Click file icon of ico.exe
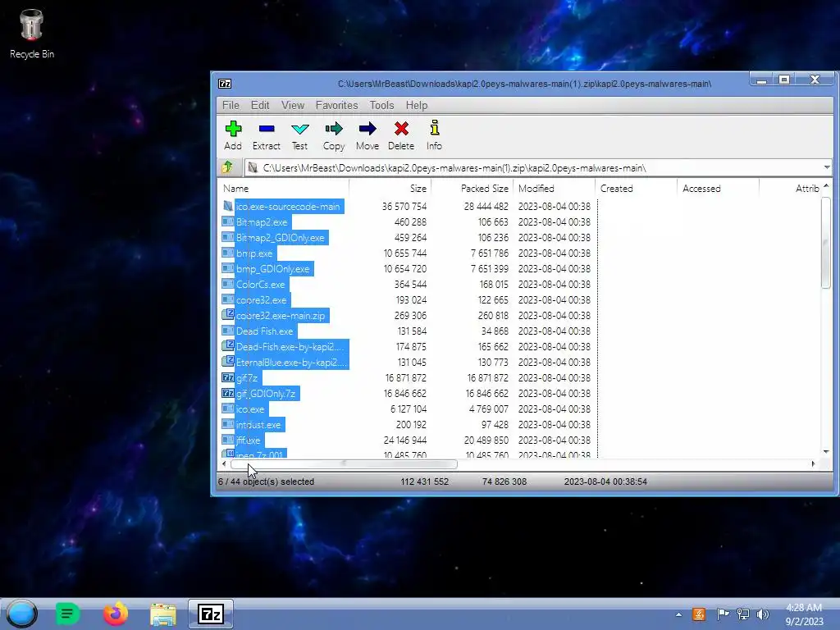 (x=228, y=409)
